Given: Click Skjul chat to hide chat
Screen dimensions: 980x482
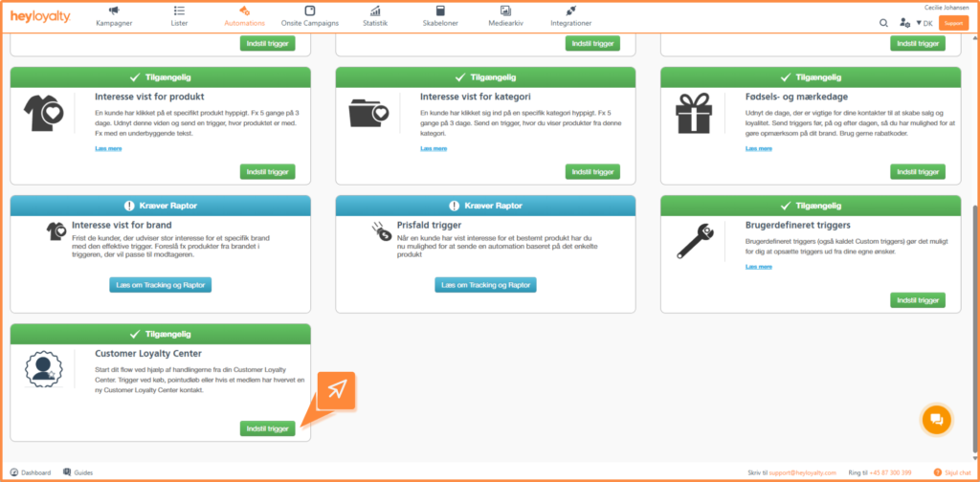Looking at the screenshot, I should pyautogui.click(x=955, y=472).
